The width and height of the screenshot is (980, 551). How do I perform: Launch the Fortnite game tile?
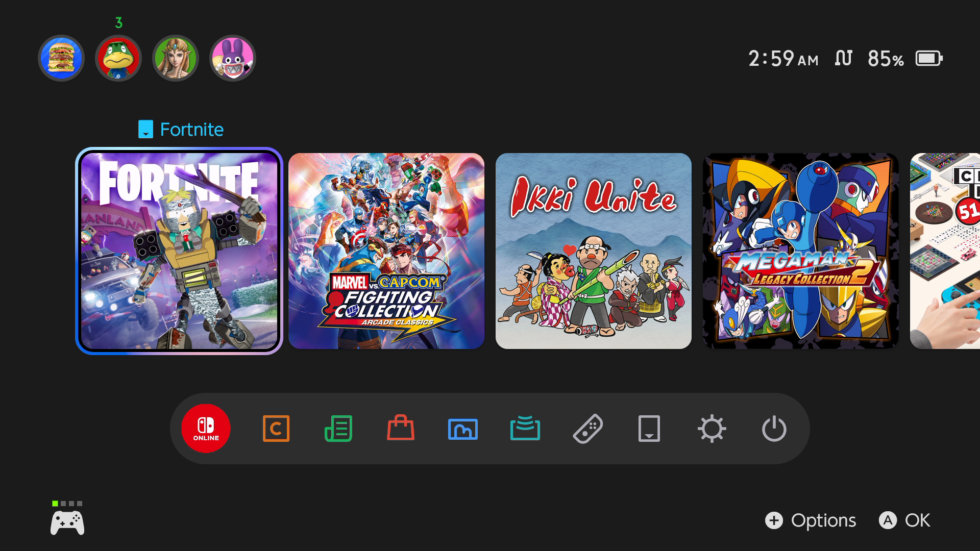[x=179, y=251]
